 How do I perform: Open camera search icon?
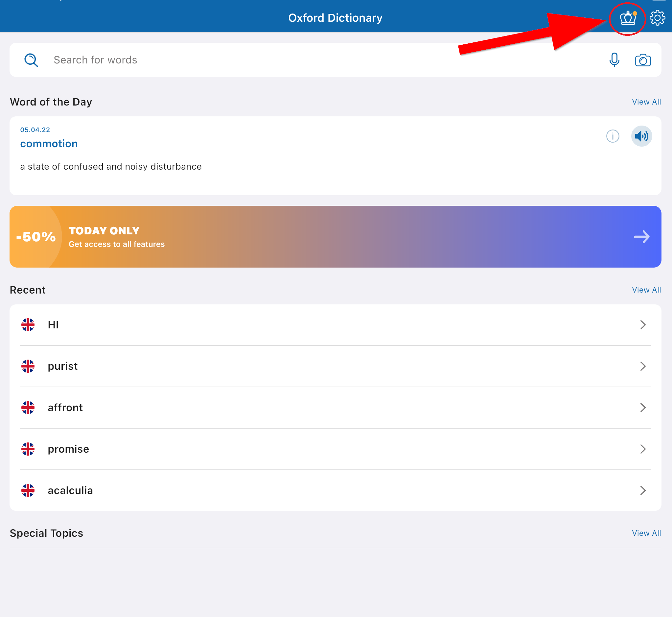[643, 60]
